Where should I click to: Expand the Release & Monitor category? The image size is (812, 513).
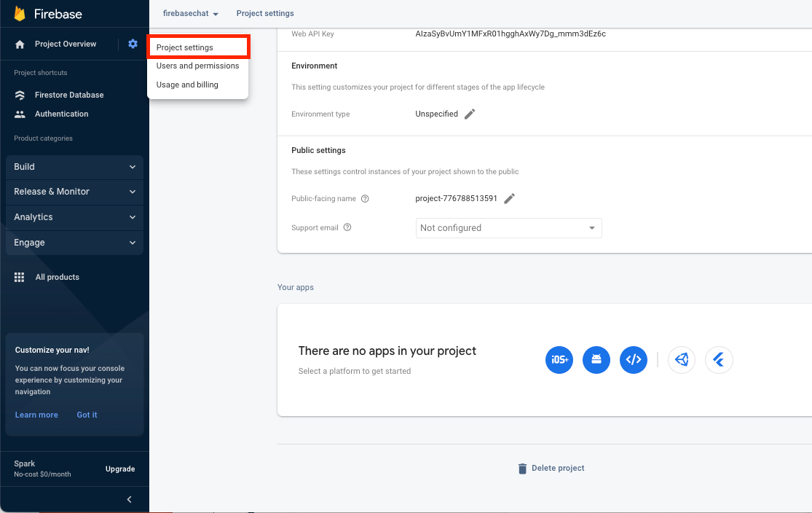tap(74, 192)
